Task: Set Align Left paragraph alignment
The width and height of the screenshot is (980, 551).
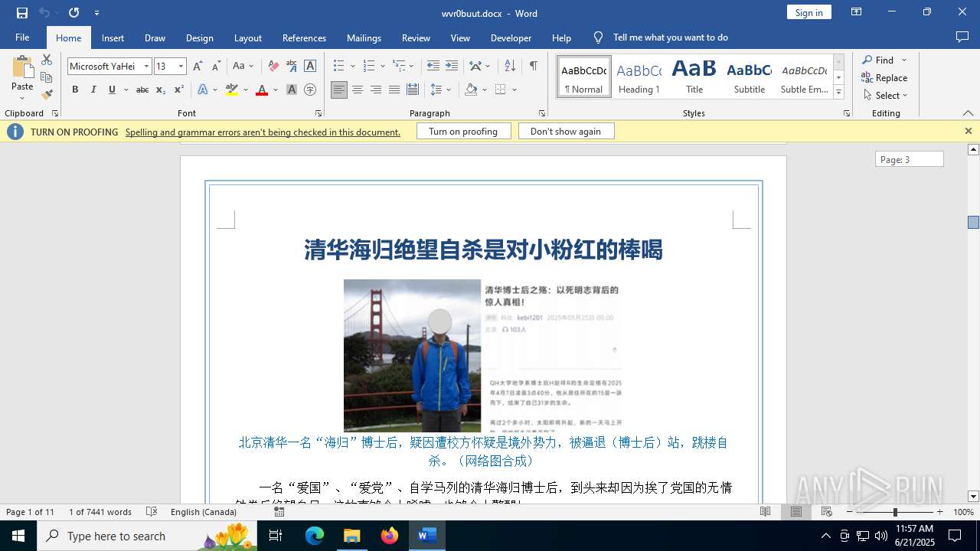Action: 339,90
